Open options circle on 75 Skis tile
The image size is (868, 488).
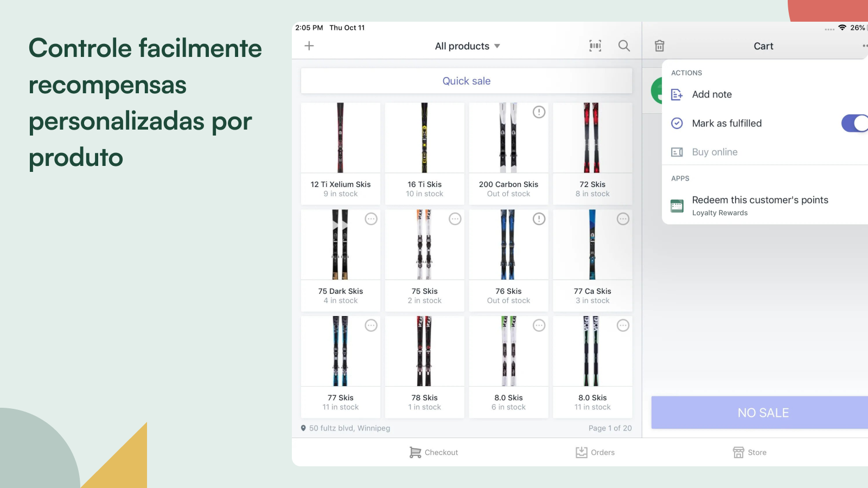tap(455, 219)
